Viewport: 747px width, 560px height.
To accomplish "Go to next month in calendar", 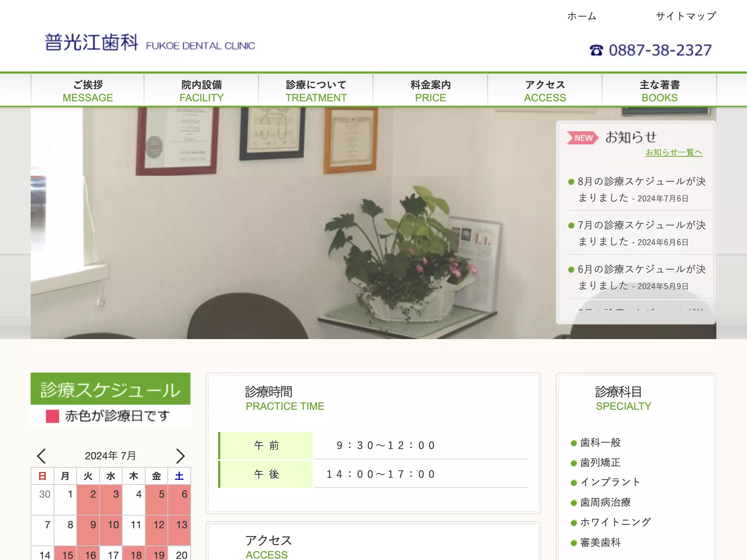I will (x=180, y=456).
